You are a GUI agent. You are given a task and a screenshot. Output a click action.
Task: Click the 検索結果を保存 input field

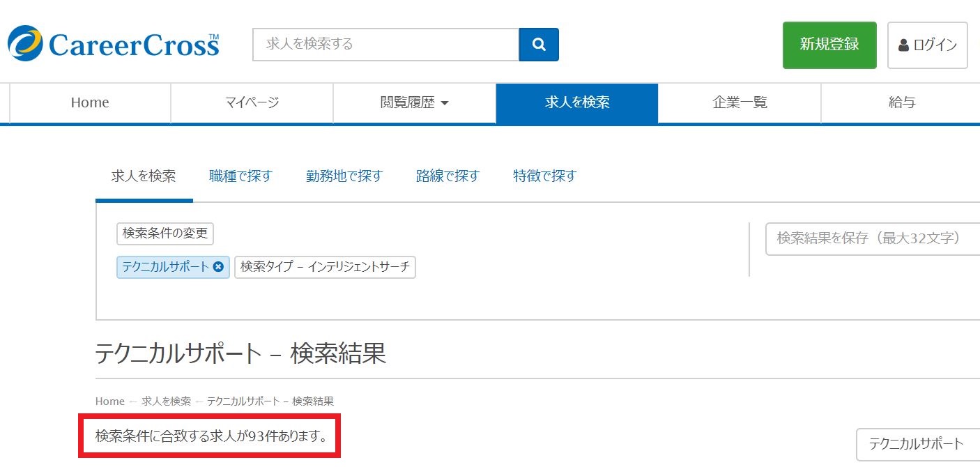point(872,239)
